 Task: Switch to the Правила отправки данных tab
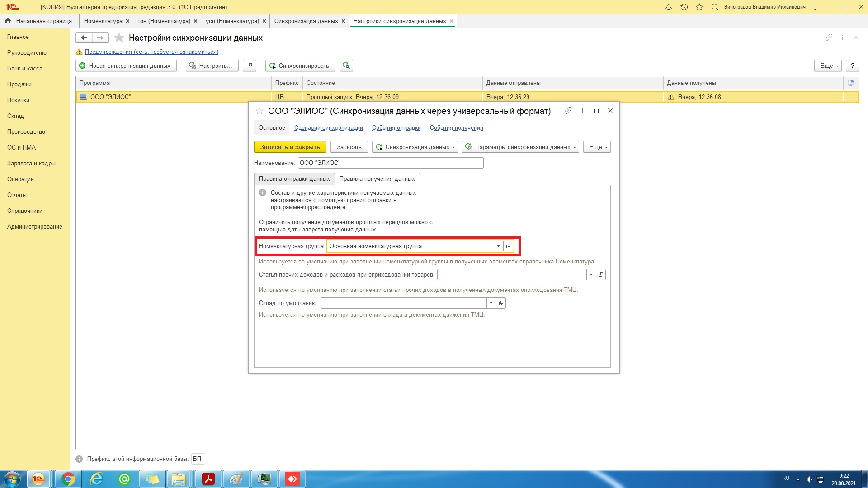click(294, 179)
